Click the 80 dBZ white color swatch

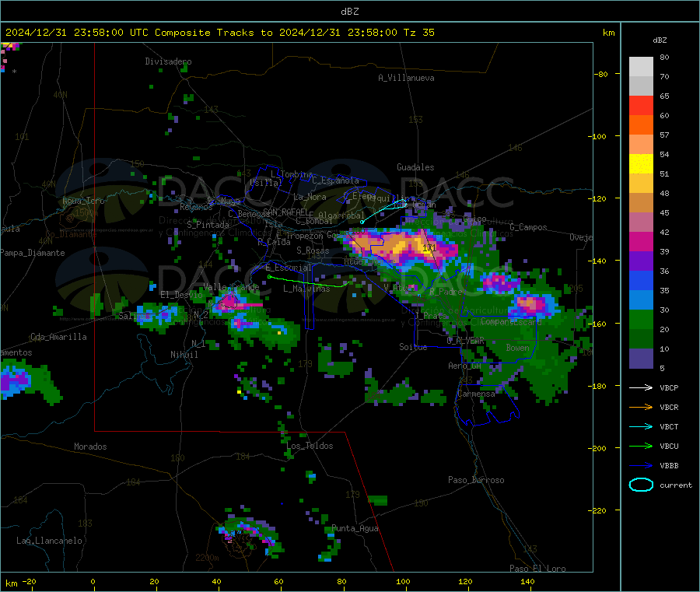tap(641, 66)
